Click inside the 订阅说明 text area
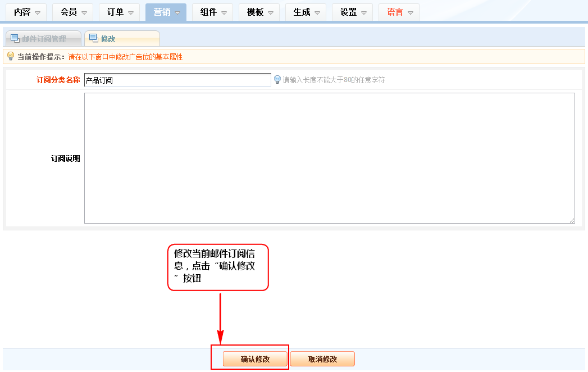 pos(329,158)
